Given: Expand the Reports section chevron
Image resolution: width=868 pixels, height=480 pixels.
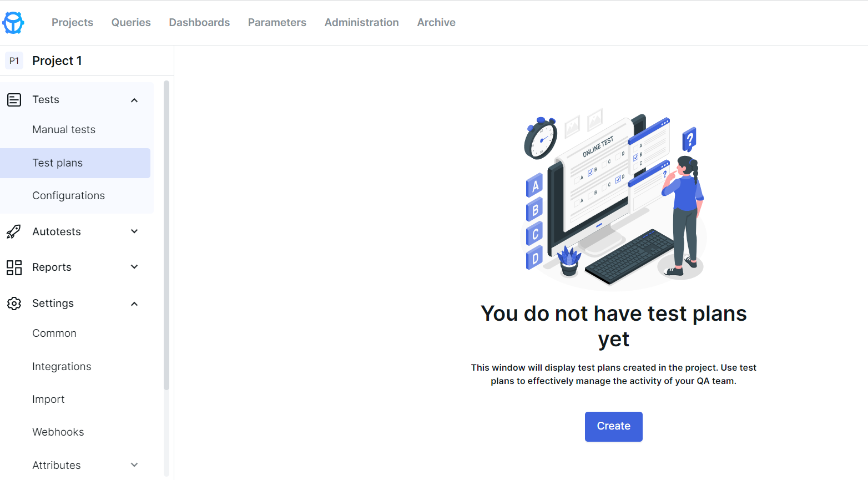Looking at the screenshot, I should 134,267.
